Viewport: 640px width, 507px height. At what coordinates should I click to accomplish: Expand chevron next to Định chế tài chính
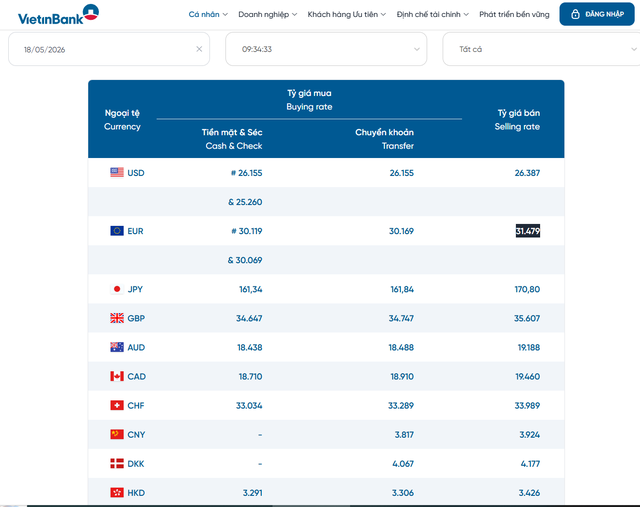click(x=466, y=15)
